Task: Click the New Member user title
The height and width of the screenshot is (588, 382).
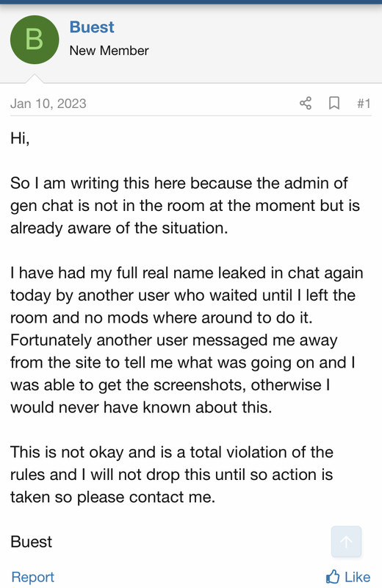Action: pos(109,51)
